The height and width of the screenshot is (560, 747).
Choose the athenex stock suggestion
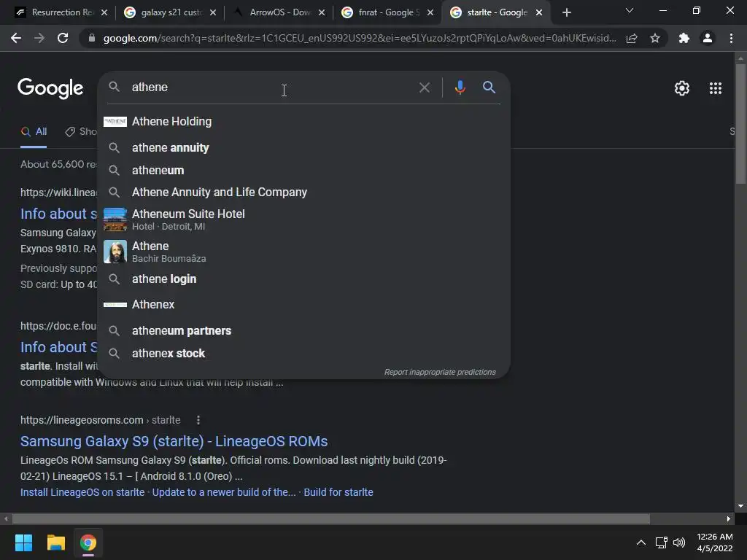click(304, 354)
